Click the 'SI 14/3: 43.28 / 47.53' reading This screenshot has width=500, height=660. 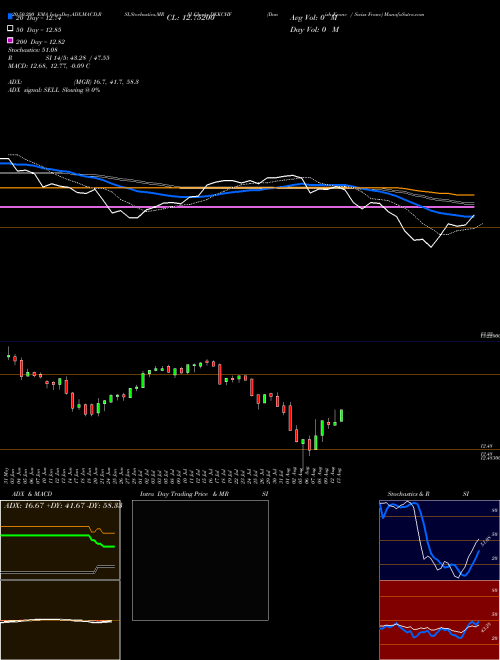78,58
